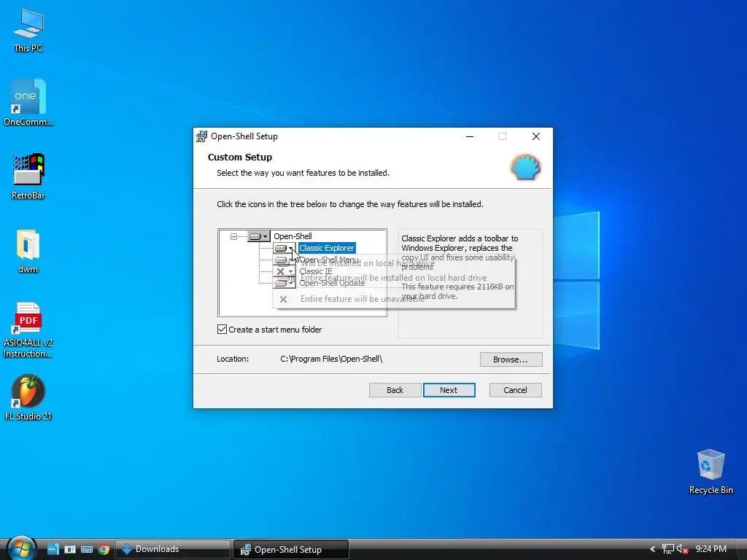Click the Classic Explorer feature dropdown icon
The height and width of the screenshot is (560, 747).
(x=285, y=248)
